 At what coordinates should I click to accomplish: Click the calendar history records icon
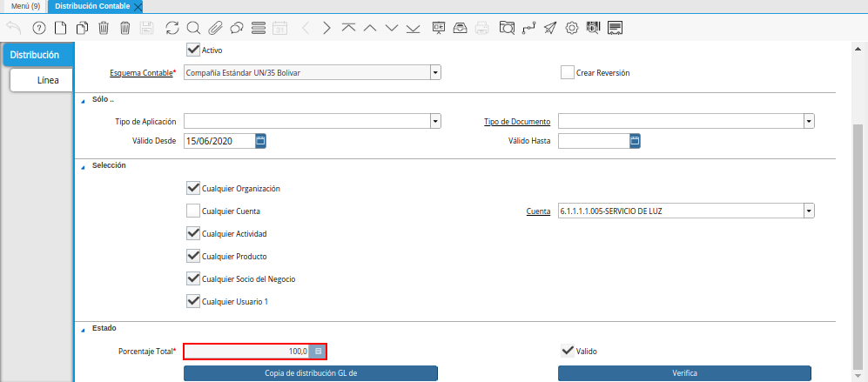[x=280, y=28]
